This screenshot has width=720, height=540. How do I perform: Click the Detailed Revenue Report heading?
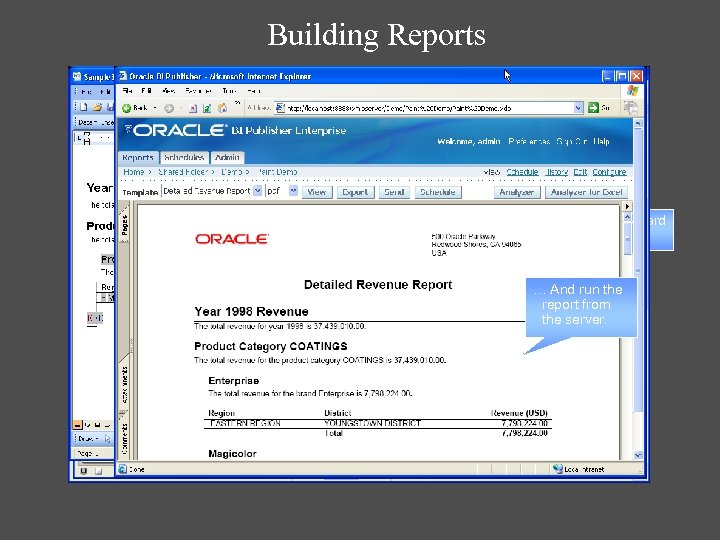(x=378, y=285)
